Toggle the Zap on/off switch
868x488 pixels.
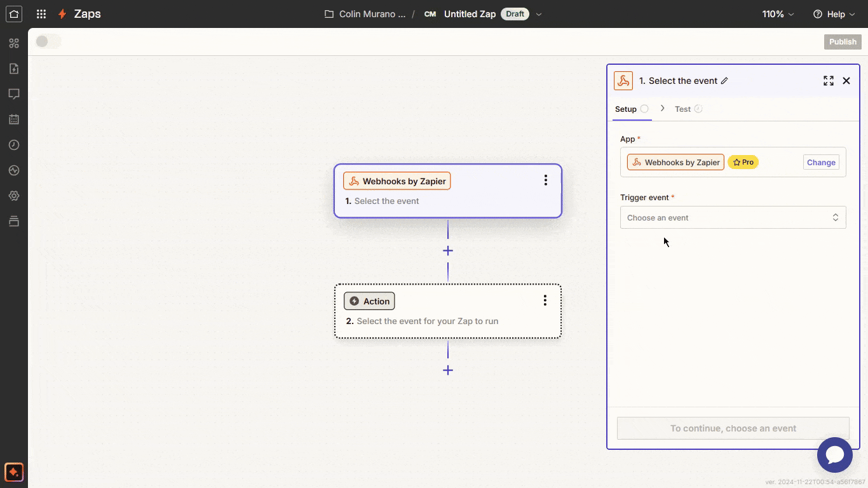pos(48,41)
